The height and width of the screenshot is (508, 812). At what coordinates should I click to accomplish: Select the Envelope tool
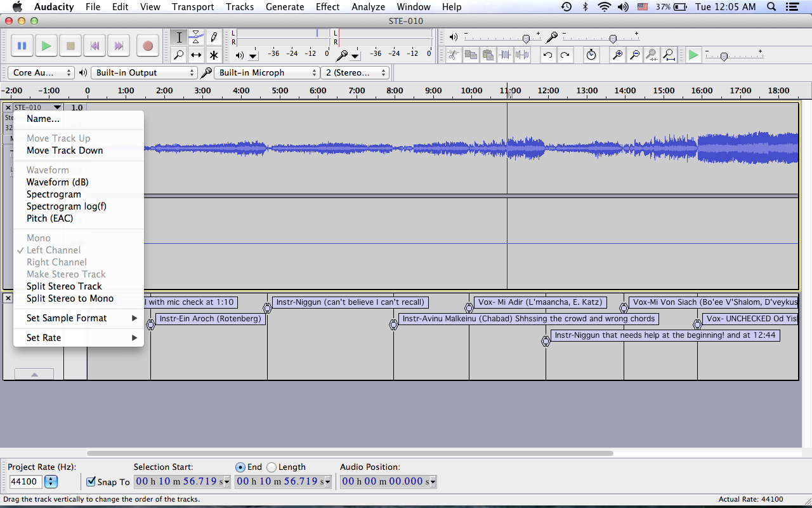click(x=197, y=37)
